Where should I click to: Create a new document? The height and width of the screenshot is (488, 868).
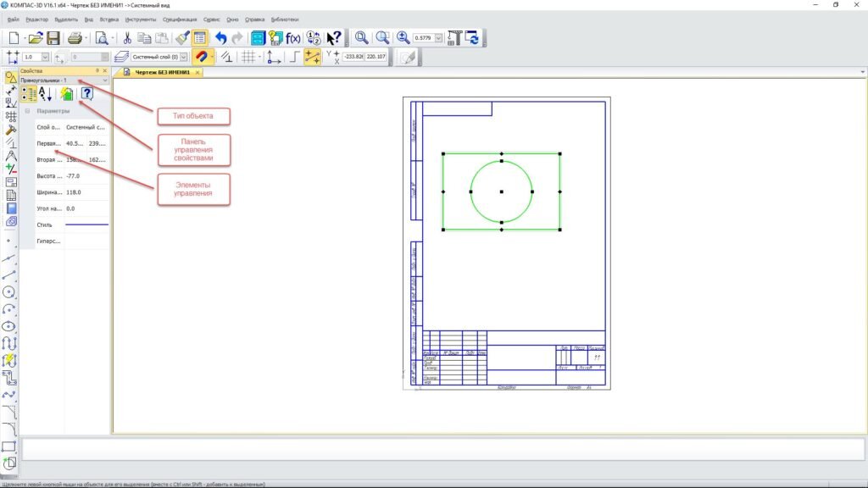tap(14, 37)
